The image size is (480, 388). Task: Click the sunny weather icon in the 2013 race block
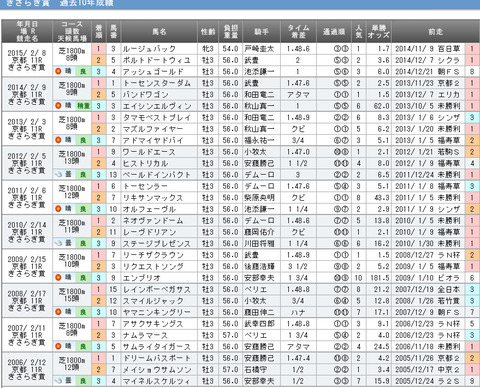click(x=58, y=140)
